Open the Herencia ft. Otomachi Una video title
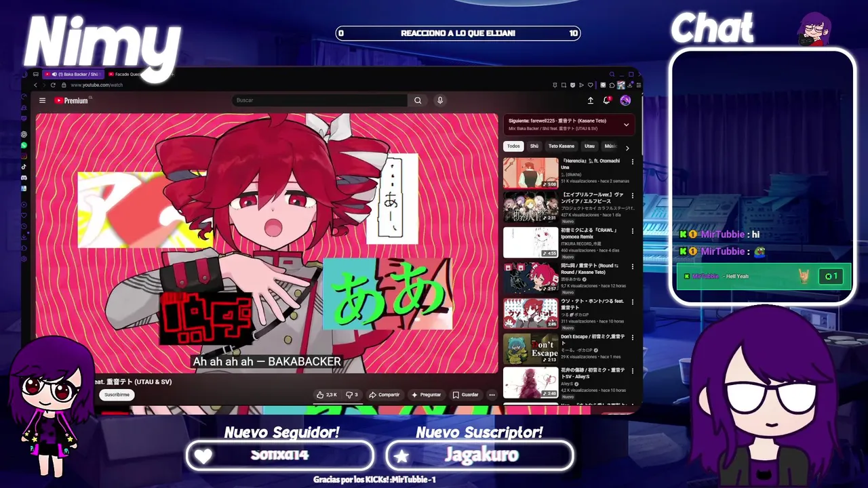Screen dimensions: 868x488 tap(590, 164)
